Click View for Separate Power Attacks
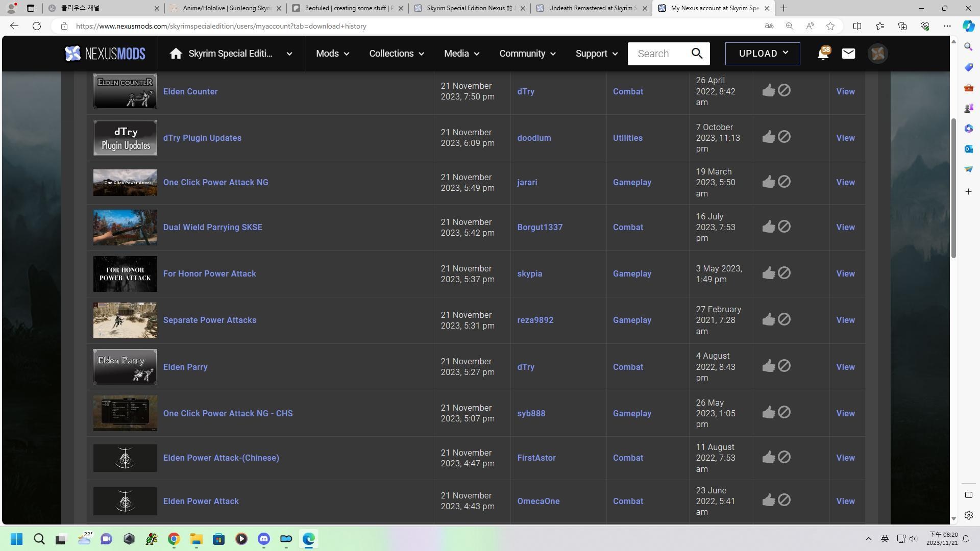 tap(845, 320)
